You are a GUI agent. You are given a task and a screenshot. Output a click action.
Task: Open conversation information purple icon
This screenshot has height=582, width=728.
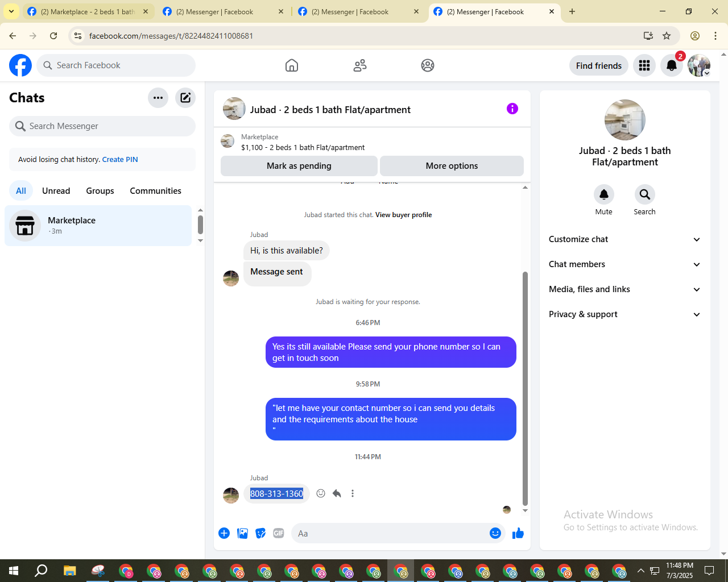click(x=512, y=109)
